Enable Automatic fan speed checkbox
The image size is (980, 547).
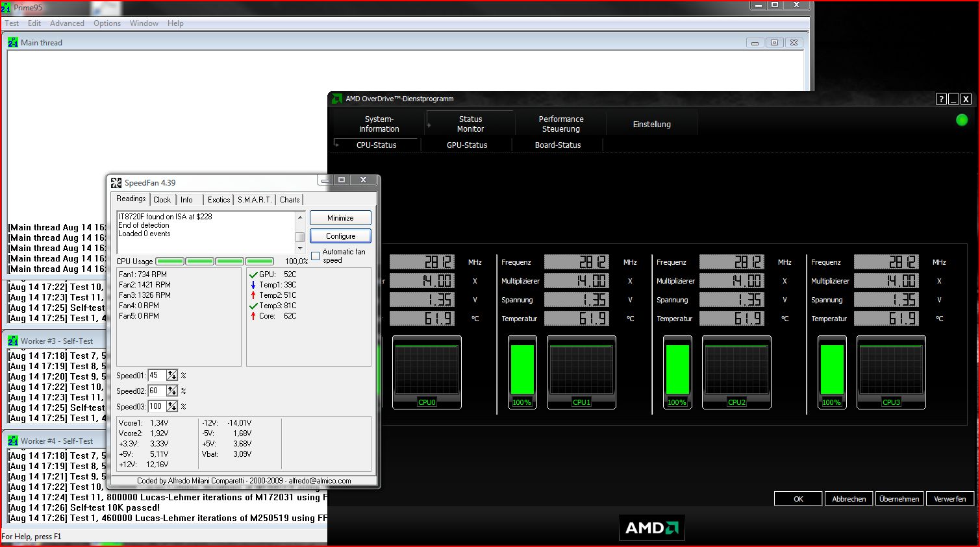click(316, 256)
